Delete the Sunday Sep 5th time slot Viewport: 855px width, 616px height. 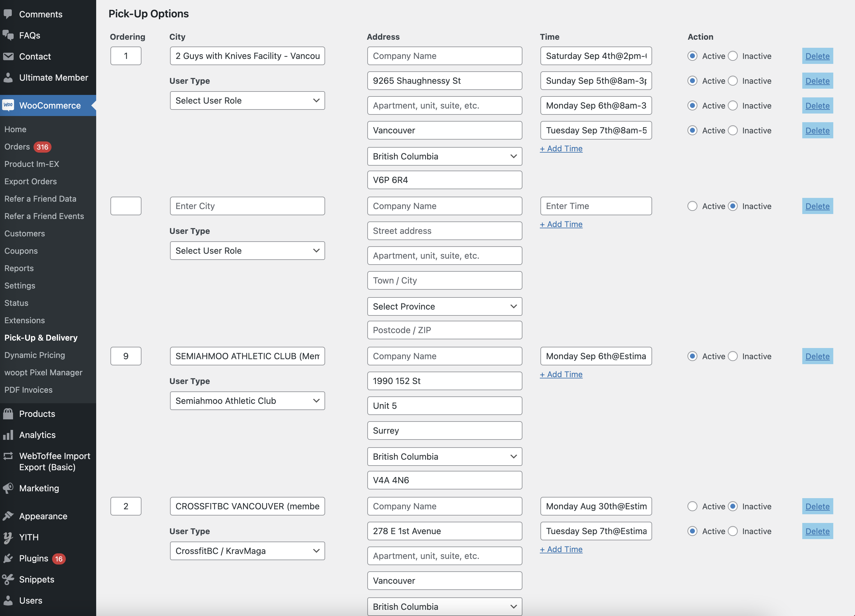[817, 81]
